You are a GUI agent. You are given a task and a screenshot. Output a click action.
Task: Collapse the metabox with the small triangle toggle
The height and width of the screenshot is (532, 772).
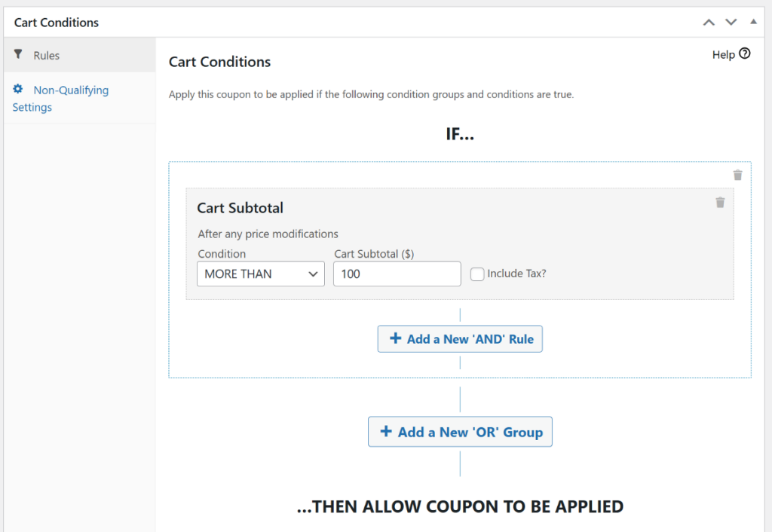point(752,22)
